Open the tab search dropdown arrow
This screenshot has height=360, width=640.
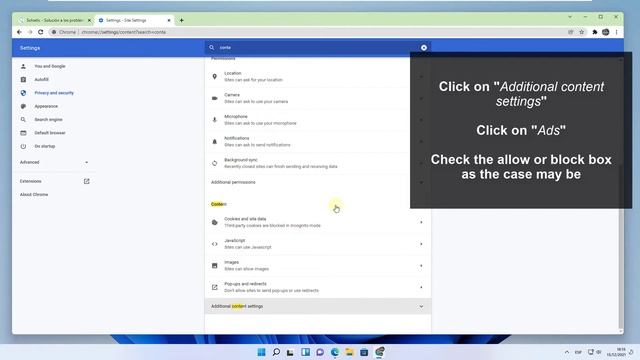tap(570, 17)
